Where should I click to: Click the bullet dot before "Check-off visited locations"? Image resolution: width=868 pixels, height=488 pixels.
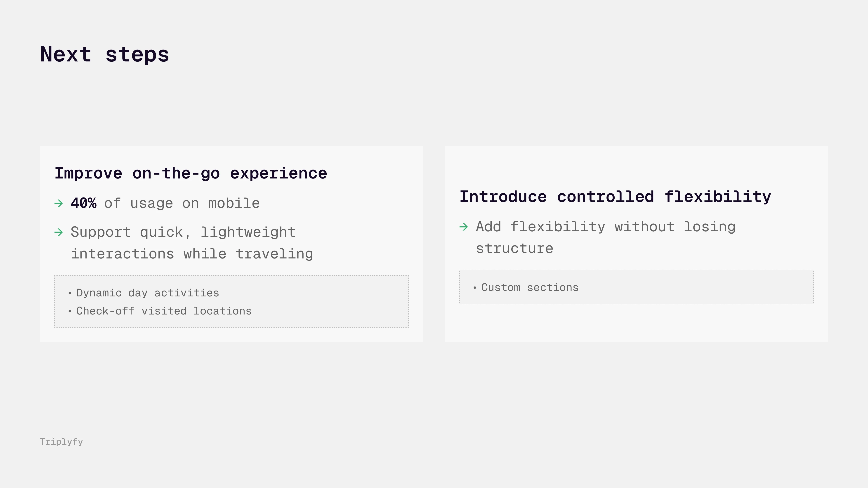point(70,311)
